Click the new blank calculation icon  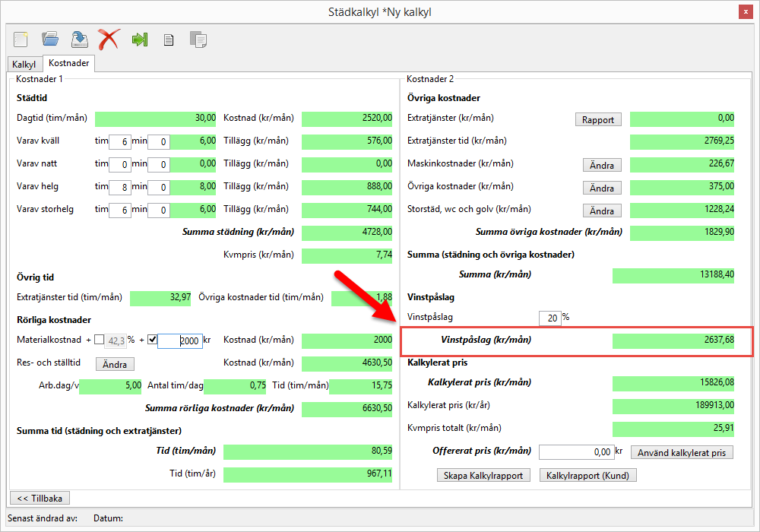click(21, 39)
